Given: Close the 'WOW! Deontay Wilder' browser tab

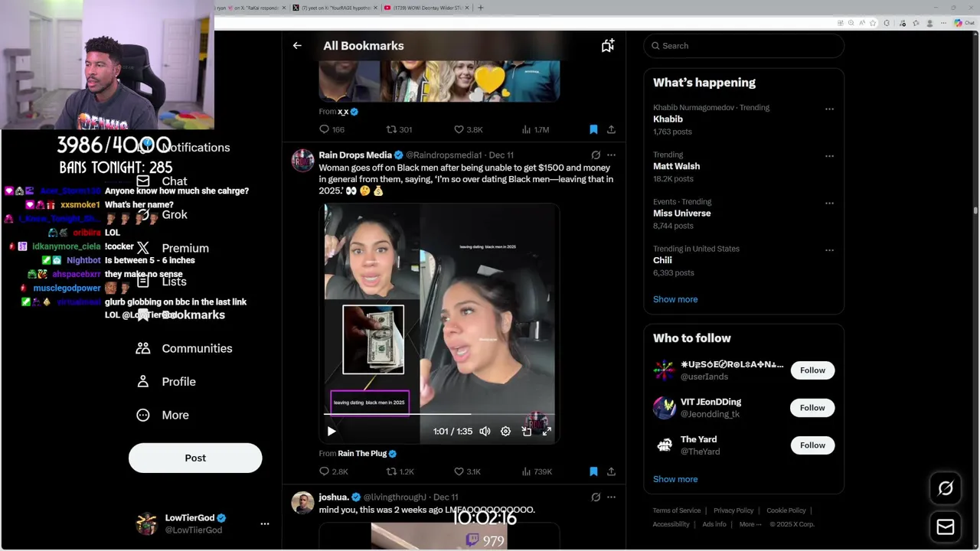Looking at the screenshot, I should point(468,8).
